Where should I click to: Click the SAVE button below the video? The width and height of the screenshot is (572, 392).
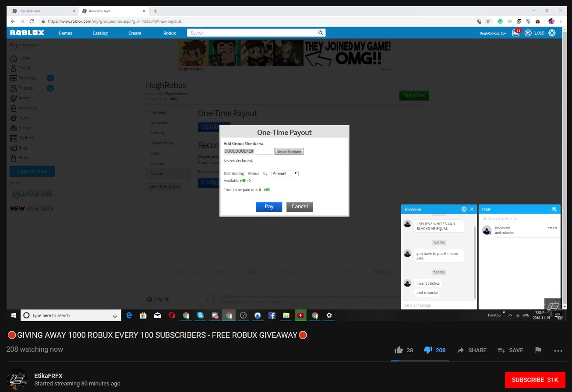point(510,350)
